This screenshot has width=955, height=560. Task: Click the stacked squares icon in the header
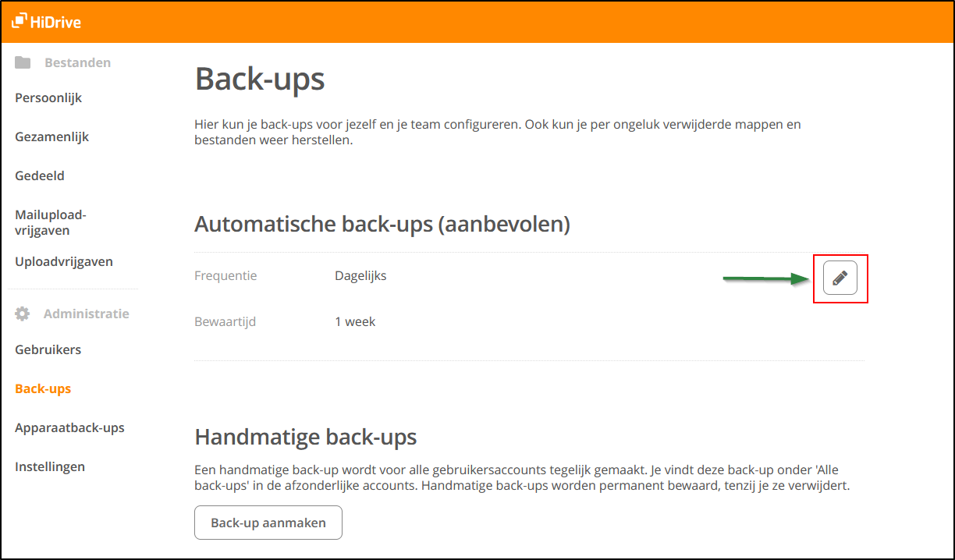click(x=17, y=20)
